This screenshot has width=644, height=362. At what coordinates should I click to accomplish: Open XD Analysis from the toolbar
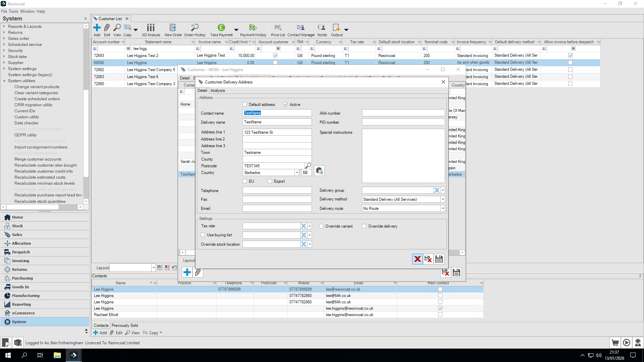151,30
